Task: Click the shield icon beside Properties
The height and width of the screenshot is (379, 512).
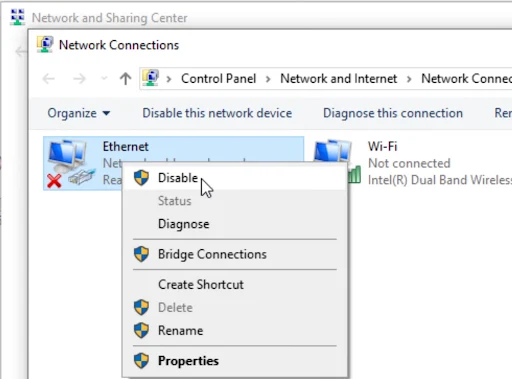Action: [x=141, y=361]
